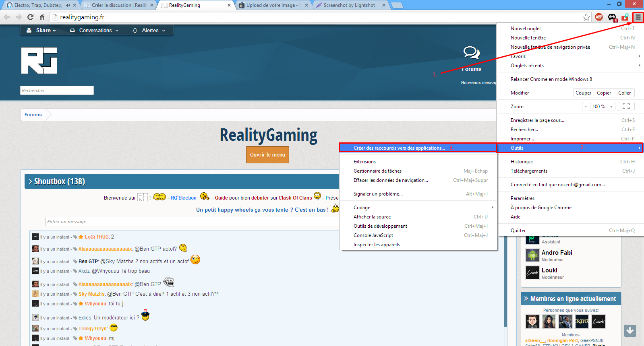644x346 pixels.
Task: Open the Forums speech bubble icon
Action: point(471,53)
